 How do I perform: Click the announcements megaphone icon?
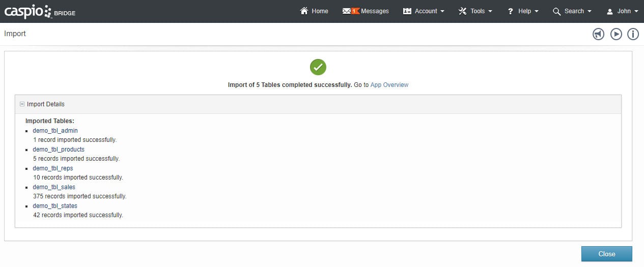(x=598, y=34)
